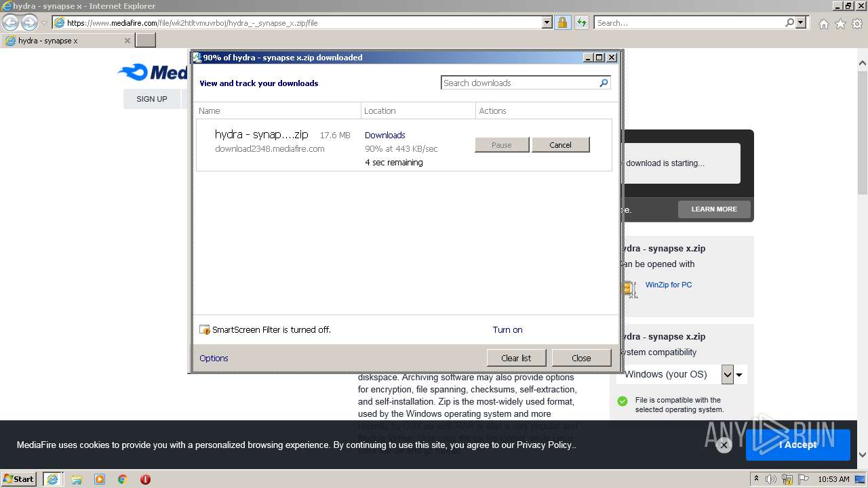Screen dimensions: 868x488
Task: Pause the hydra synapse zip download
Action: (x=502, y=145)
